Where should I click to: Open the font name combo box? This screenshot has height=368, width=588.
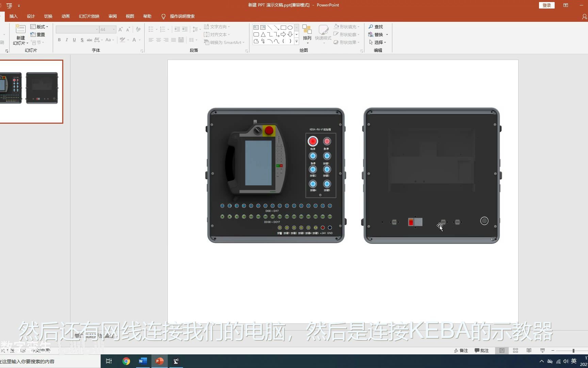coord(77,30)
